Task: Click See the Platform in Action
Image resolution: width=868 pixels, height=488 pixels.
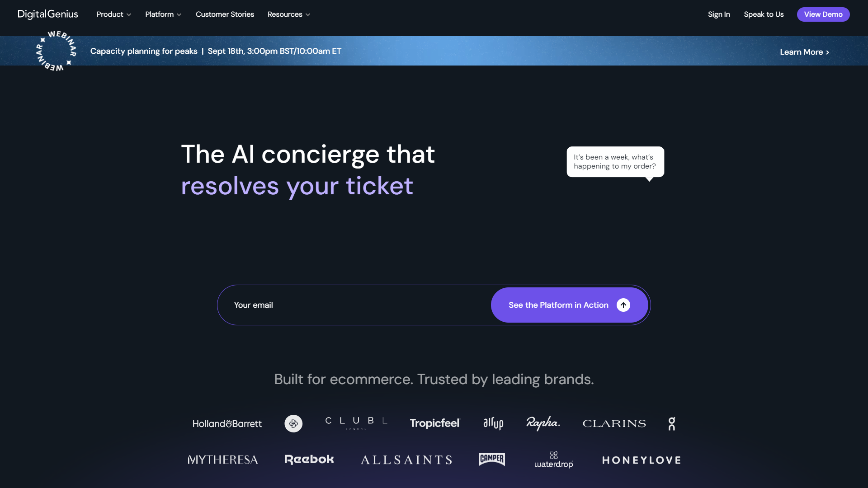Action: (569, 305)
